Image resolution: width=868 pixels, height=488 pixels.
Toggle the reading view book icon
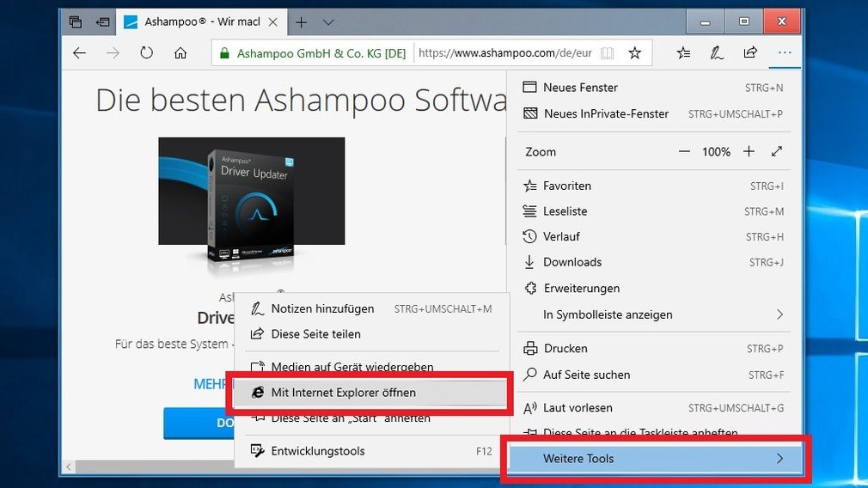click(608, 53)
